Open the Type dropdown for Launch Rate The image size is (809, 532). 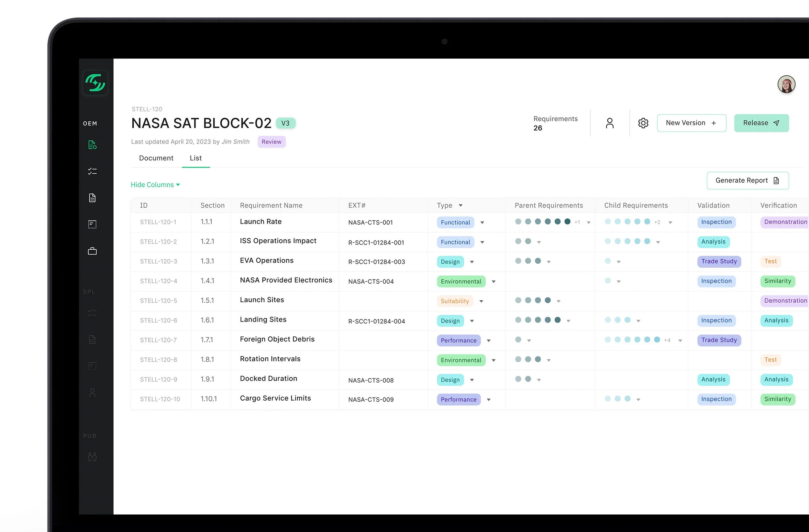(x=482, y=223)
